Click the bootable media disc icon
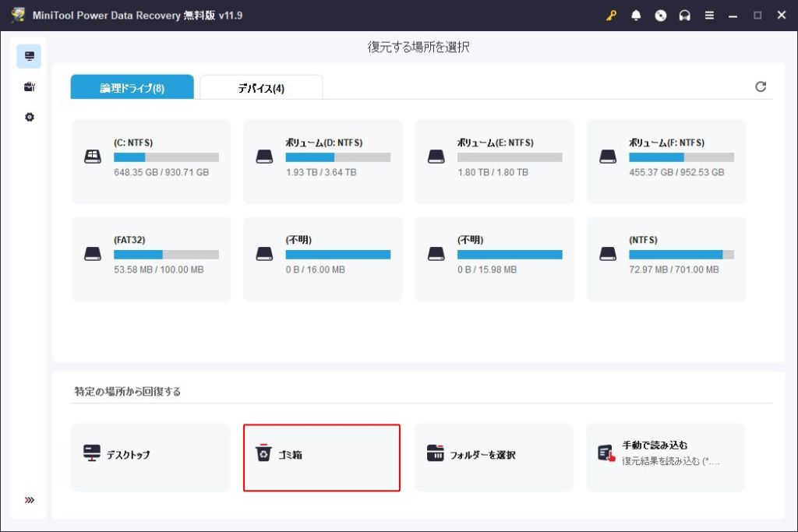 tap(661, 16)
